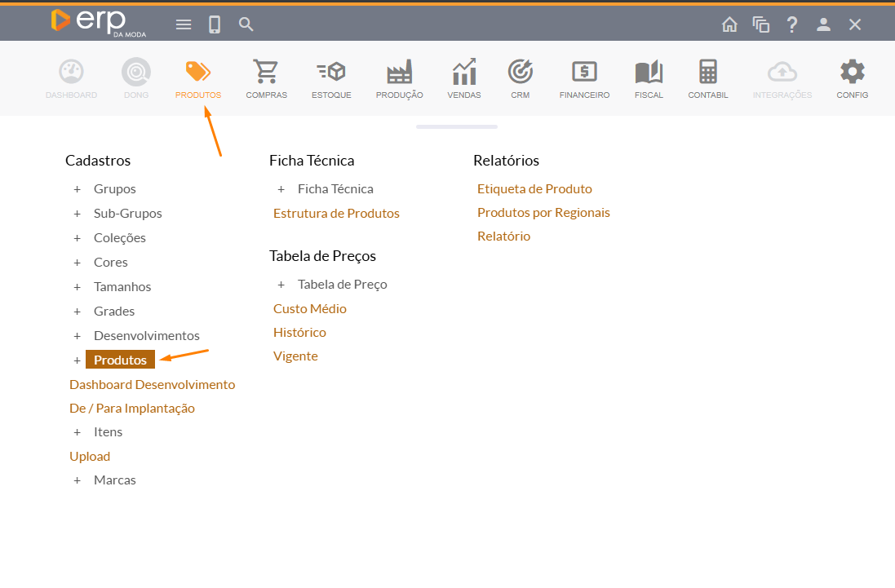Expand the plus beside Ficha Técnica item
The image size is (895, 588).
point(281,189)
